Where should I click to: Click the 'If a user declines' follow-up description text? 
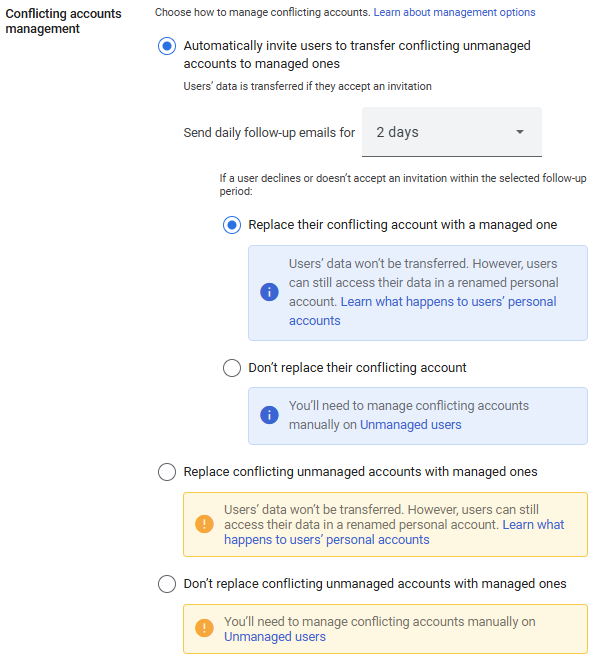point(402,184)
